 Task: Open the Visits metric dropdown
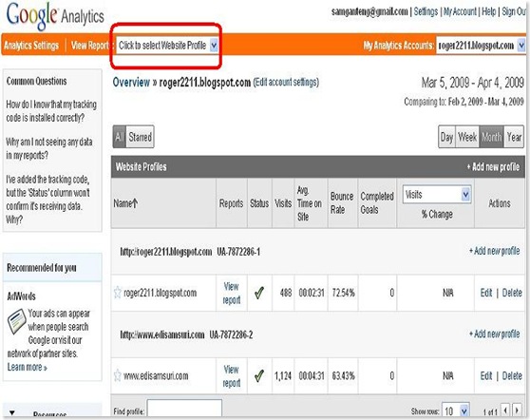point(437,195)
